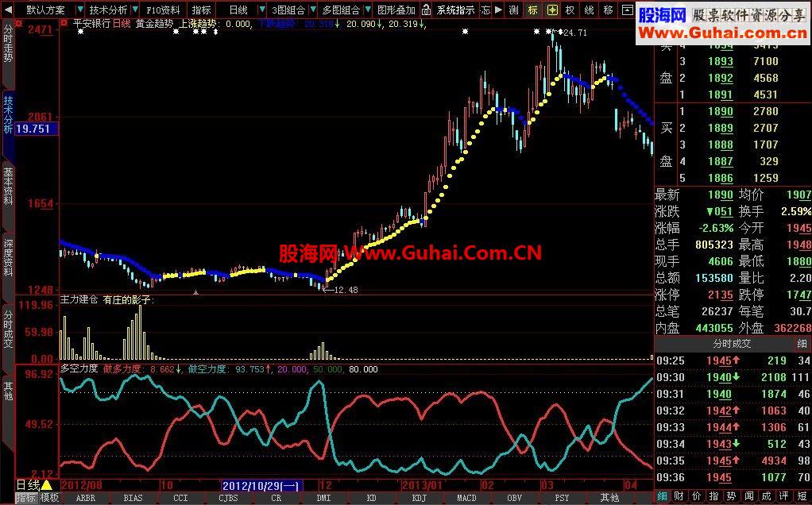Viewport: 812px width, 505px height.
Task: Select the DMI indicator tab
Action: tap(323, 499)
